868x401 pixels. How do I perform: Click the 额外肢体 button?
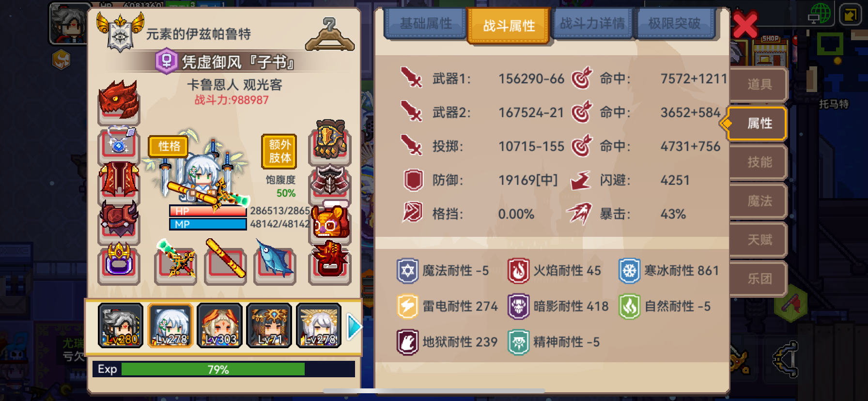[279, 151]
